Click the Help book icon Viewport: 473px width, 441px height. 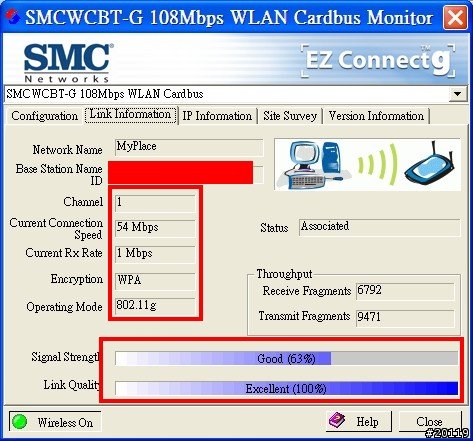[337, 420]
